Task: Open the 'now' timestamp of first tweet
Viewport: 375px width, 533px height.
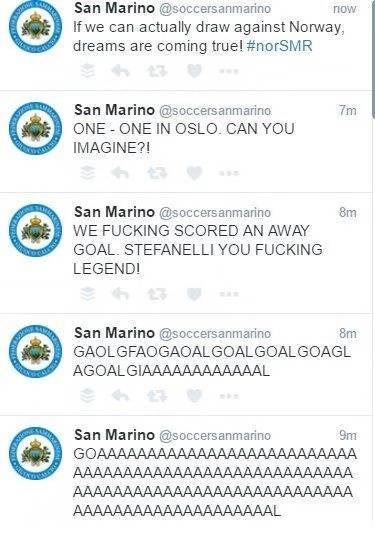Action: click(x=345, y=9)
